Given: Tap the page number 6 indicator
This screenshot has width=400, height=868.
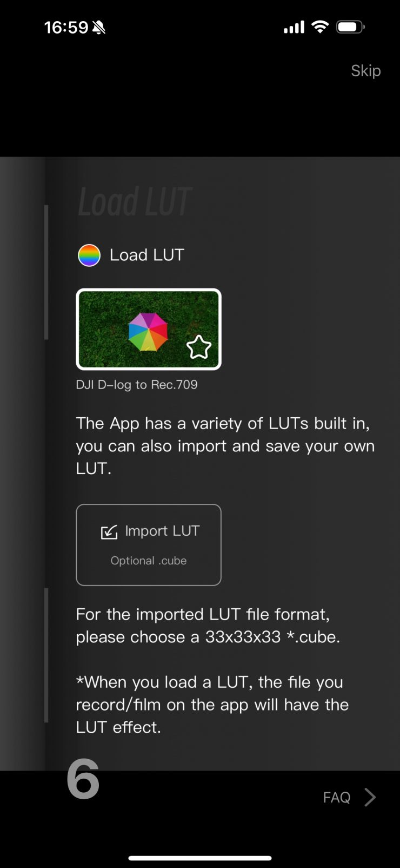Looking at the screenshot, I should (x=83, y=779).
